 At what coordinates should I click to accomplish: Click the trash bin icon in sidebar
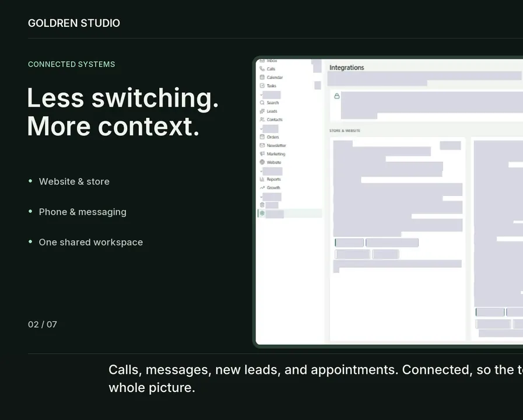pyautogui.click(x=262, y=205)
